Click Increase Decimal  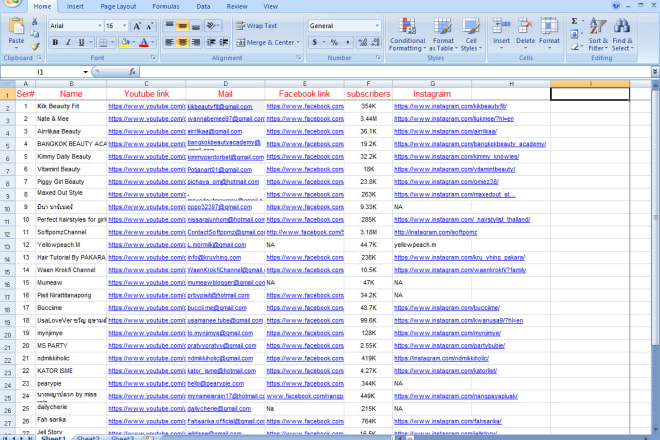[362, 43]
